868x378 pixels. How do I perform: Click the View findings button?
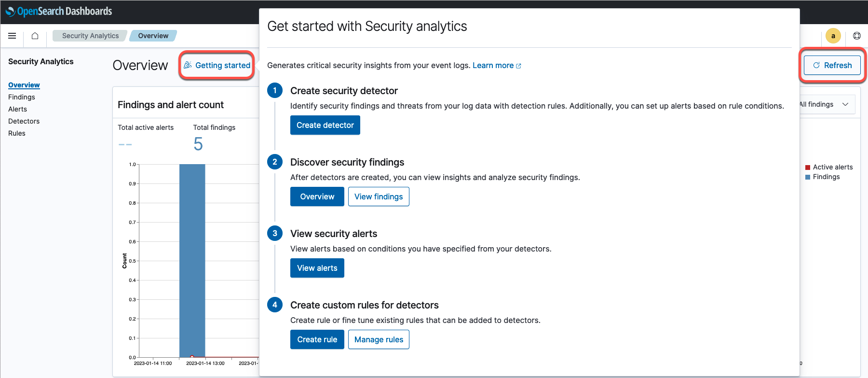click(x=379, y=196)
